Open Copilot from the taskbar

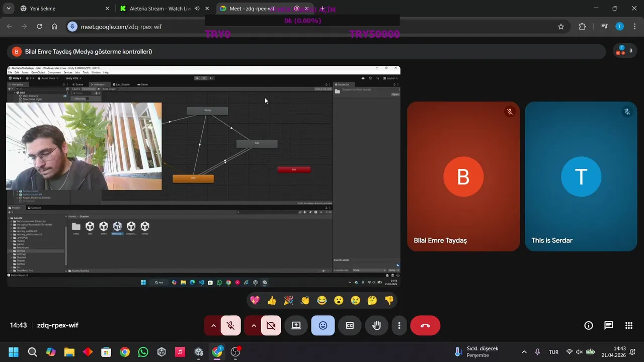click(x=51, y=352)
